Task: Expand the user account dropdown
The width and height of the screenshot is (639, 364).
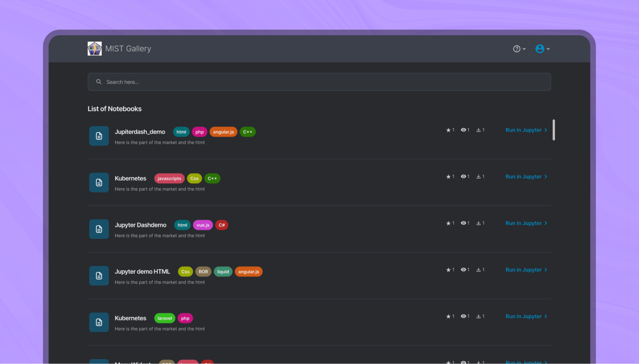Action: coord(548,49)
